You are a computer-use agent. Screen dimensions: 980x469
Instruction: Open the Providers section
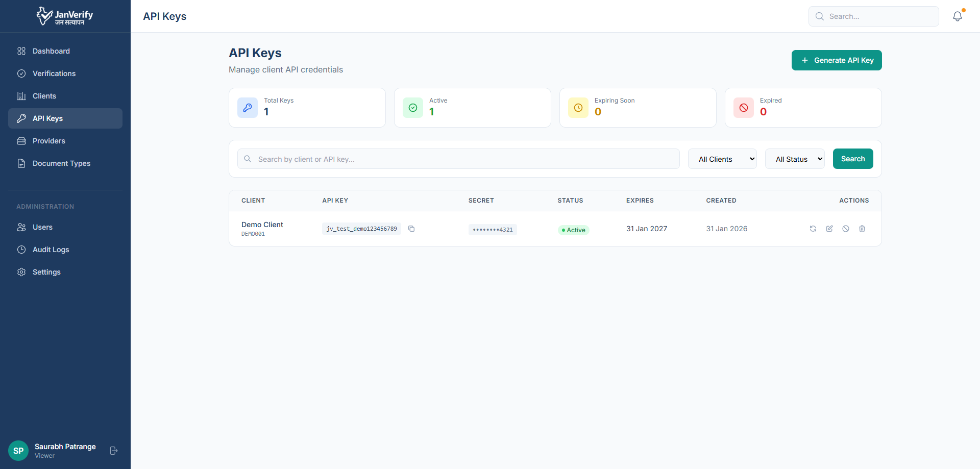49,141
